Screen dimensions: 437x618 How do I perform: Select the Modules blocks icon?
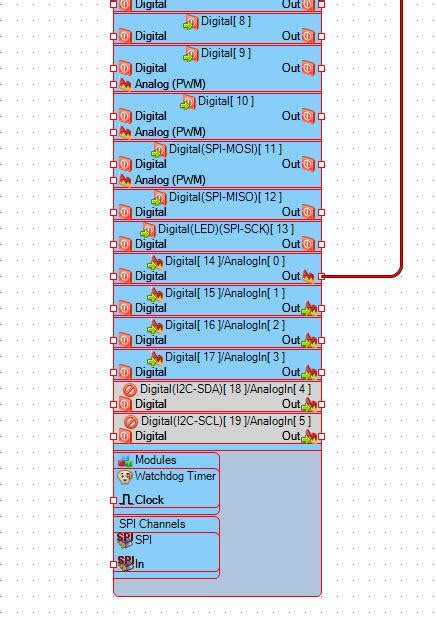click(125, 460)
